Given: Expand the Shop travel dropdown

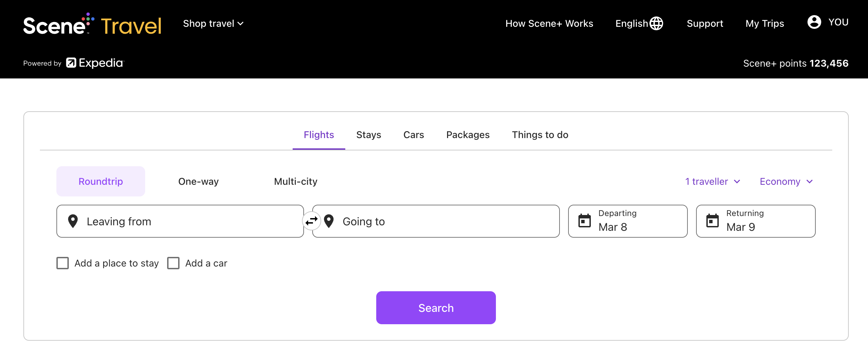Looking at the screenshot, I should (213, 23).
